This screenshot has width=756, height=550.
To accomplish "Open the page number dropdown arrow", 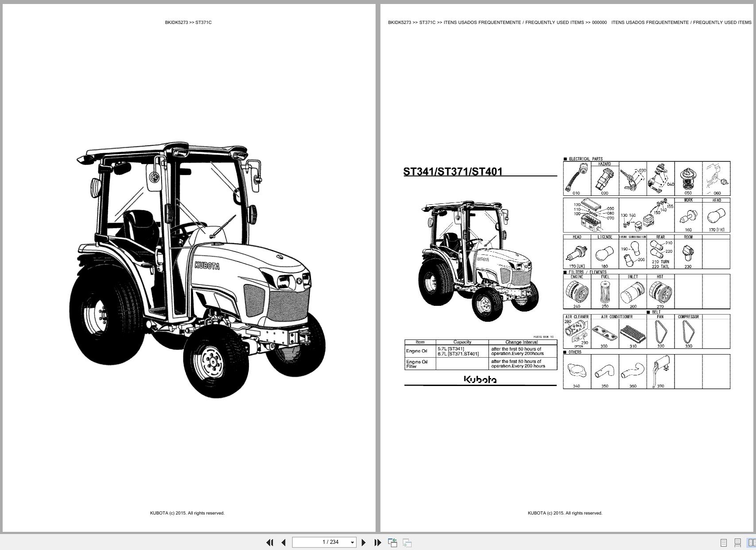I will tap(353, 542).
